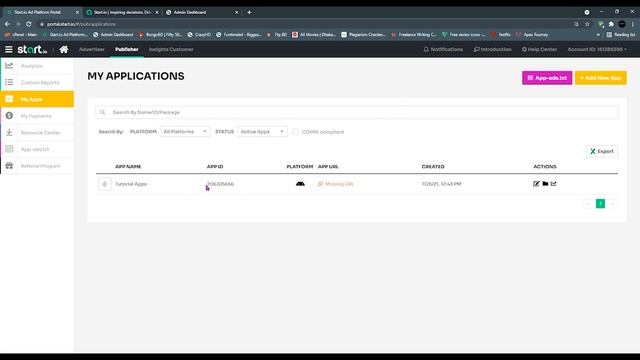Switch to the Insights Customer tab

pos(171,49)
